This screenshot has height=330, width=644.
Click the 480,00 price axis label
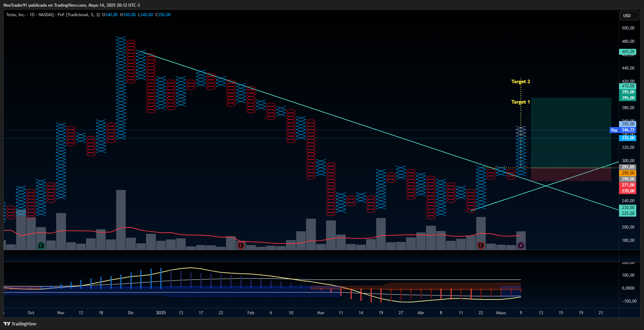[x=628, y=41]
